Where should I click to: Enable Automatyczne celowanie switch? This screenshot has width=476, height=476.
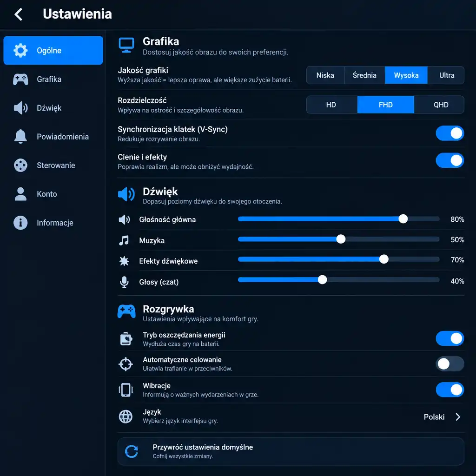click(x=450, y=364)
